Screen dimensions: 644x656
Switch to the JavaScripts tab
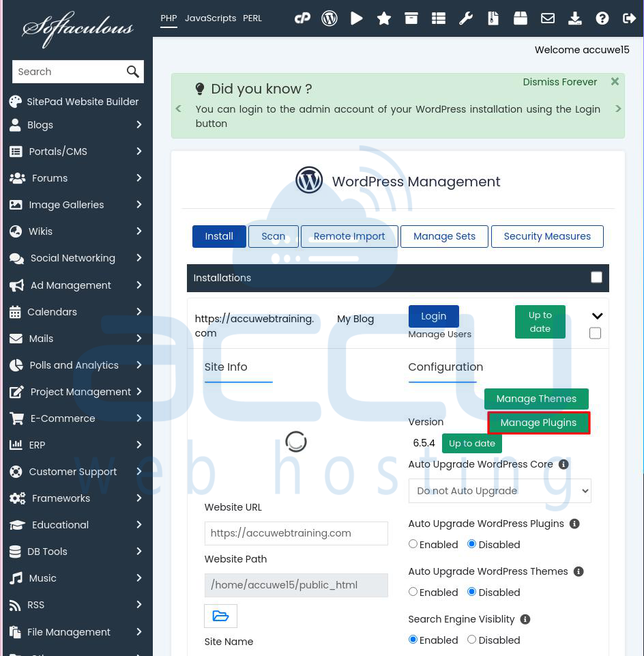coord(210,18)
